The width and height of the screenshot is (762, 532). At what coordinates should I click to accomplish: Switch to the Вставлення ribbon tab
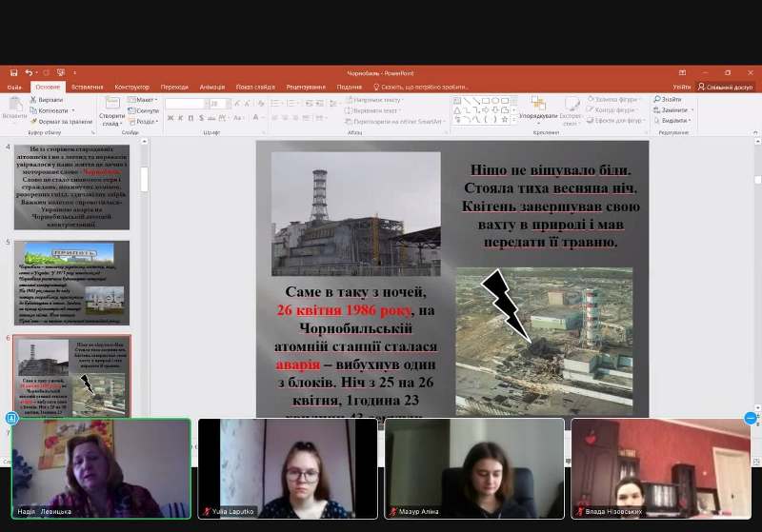87,87
